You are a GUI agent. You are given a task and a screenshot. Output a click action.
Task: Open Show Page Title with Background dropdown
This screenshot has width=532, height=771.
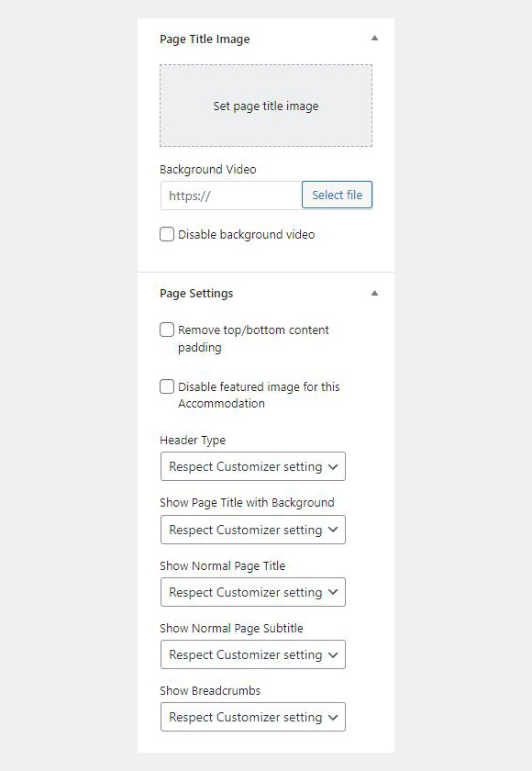click(253, 530)
